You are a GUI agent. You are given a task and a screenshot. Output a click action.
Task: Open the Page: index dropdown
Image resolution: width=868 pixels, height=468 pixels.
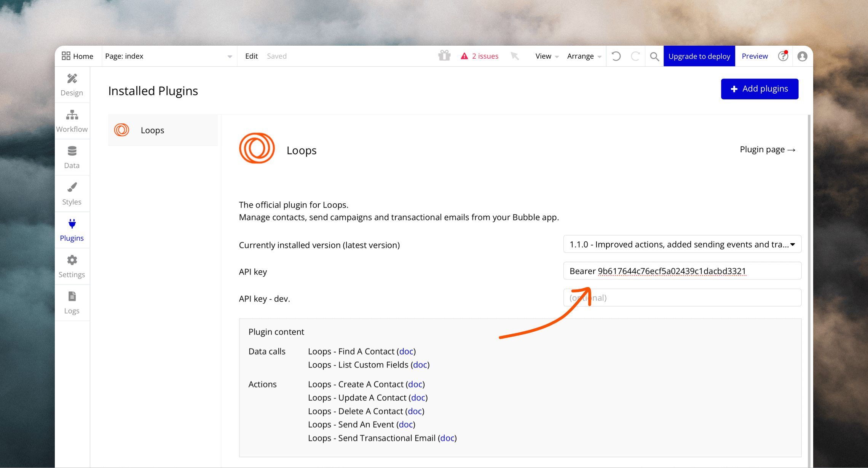coord(169,56)
